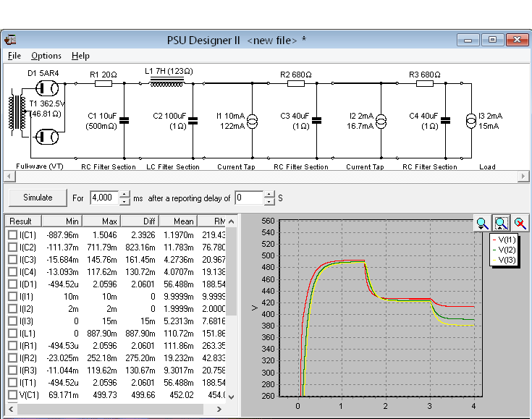Decrease reporting delay with the down spinner
Screen dimensions: 532x419
coord(269,201)
